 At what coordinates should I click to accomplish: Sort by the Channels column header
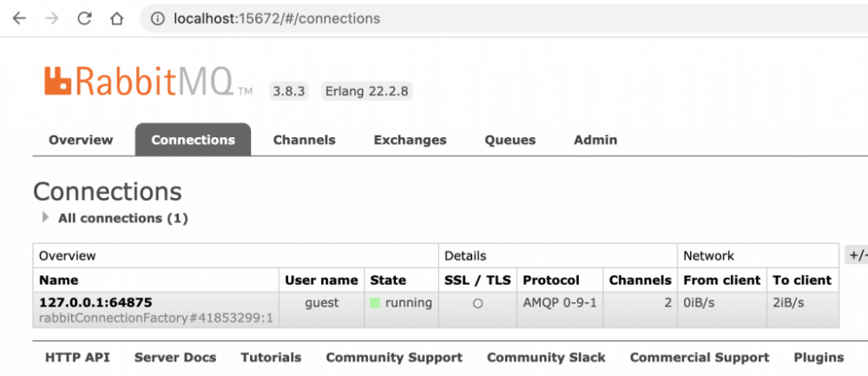[x=640, y=280]
